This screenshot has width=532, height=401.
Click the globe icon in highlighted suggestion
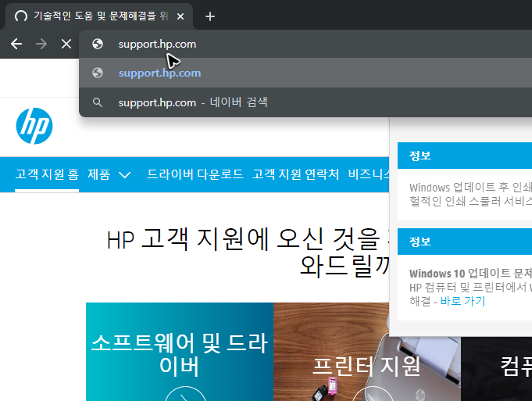pos(98,73)
